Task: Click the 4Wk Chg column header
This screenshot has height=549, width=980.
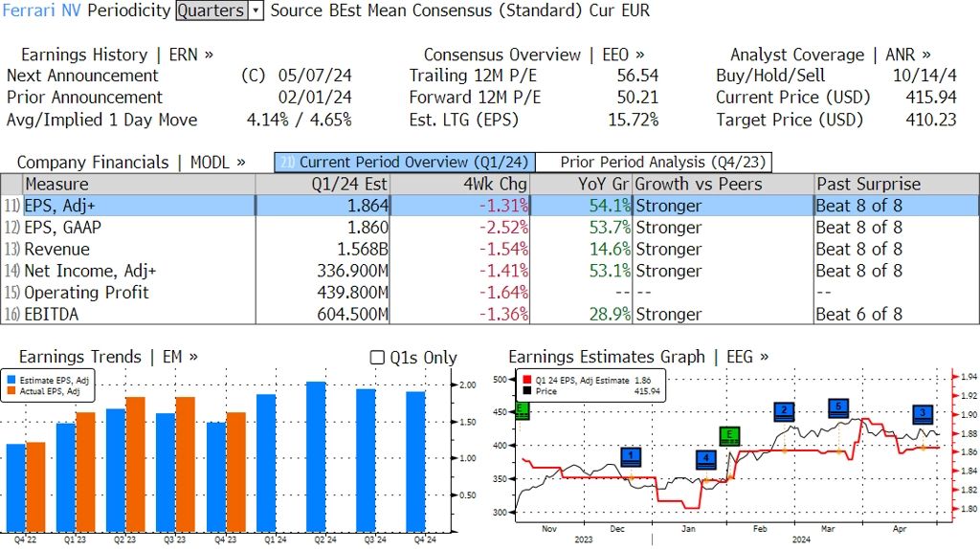Action: 459,185
